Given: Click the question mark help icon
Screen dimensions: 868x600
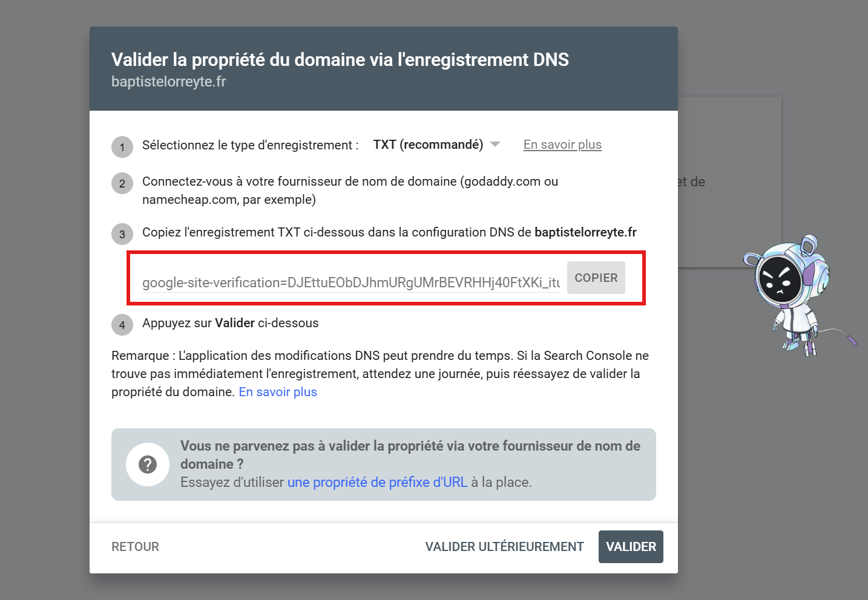Looking at the screenshot, I should (x=148, y=465).
